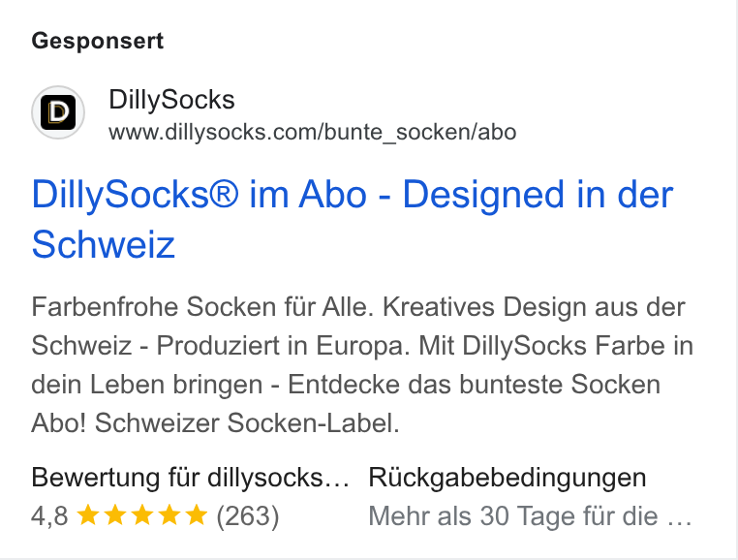The image size is (738, 560).
Task: Click the 4,8 rating score
Action: coord(50,515)
